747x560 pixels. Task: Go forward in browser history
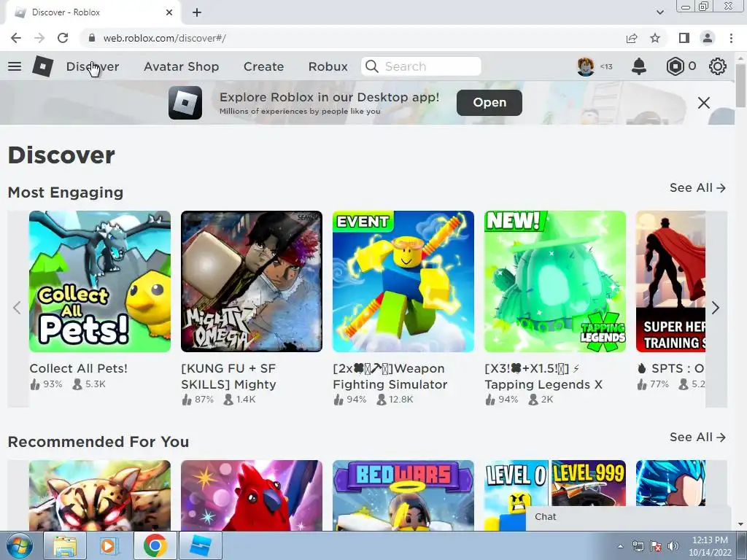(39, 38)
